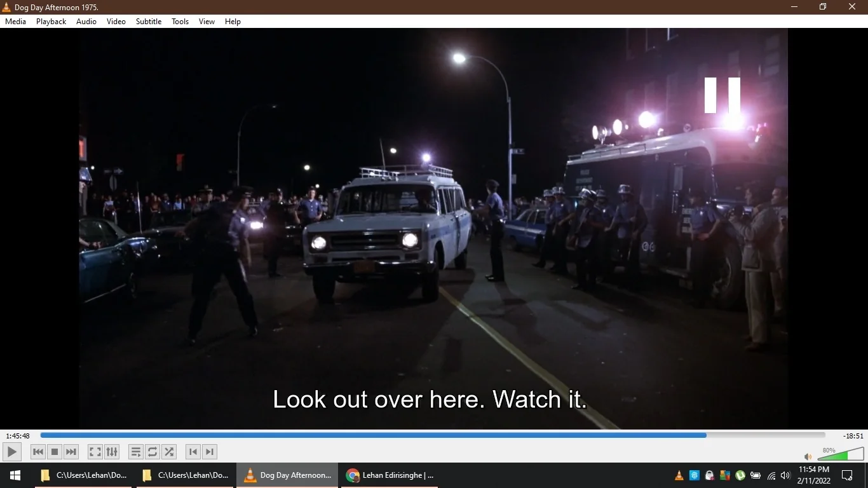This screenshot has width=868, height=488.
Task: Open the Audio menu
Action: tap(86, 22)
